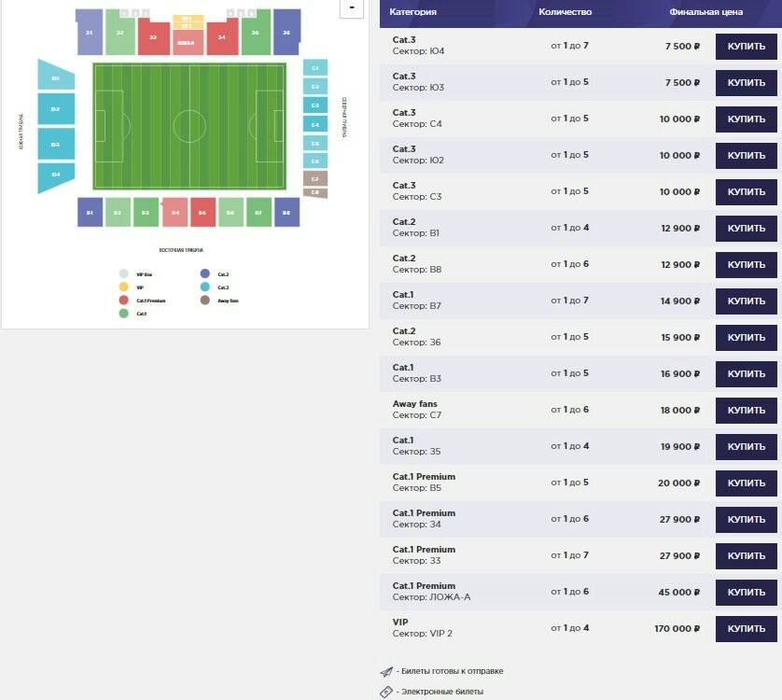Click the Cat.1 Premium red legend swatch

click(123, 301)
